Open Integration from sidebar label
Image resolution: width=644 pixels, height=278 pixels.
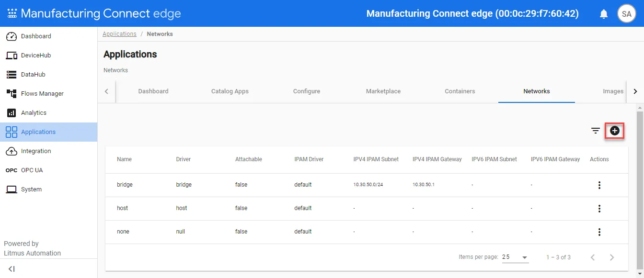tap(36, 151)
